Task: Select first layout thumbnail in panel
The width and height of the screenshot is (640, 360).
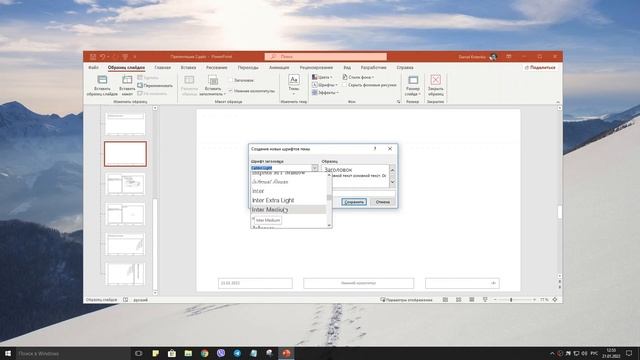Action: (125, 124)
